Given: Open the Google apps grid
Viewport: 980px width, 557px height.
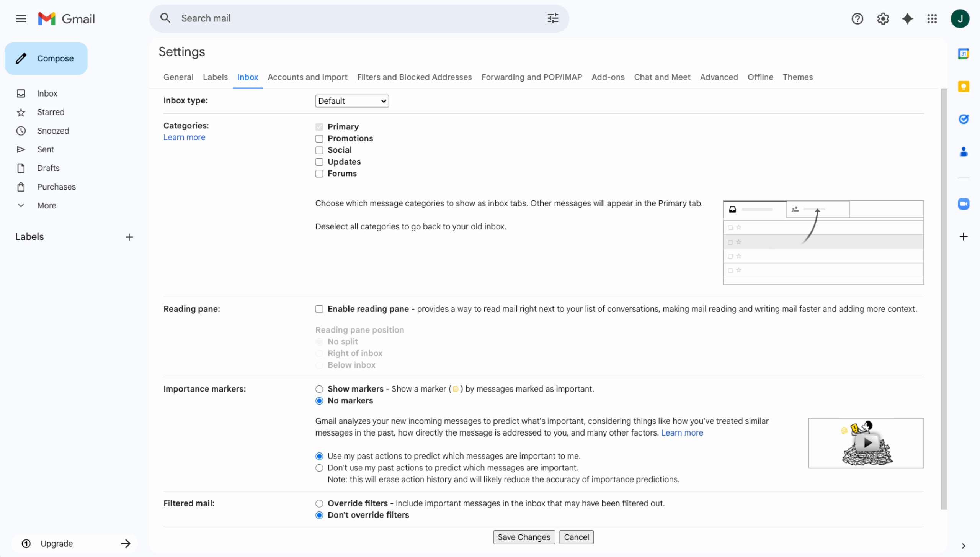Looking at the screenshot, I should 932,18.
